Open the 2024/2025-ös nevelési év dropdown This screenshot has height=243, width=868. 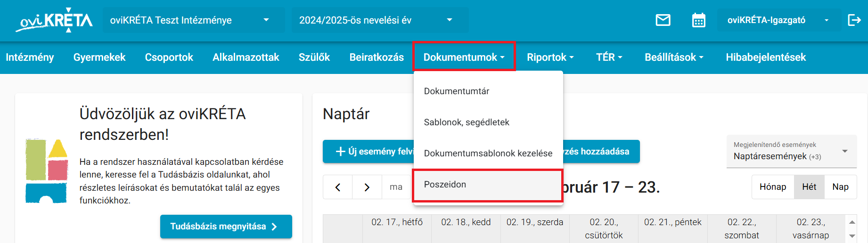(x=380, y=20)
